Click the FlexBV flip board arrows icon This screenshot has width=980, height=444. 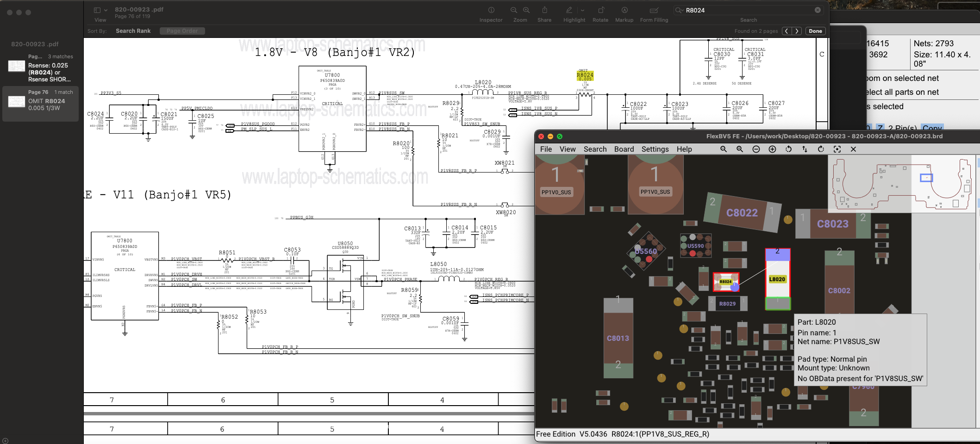click(805, 149)
